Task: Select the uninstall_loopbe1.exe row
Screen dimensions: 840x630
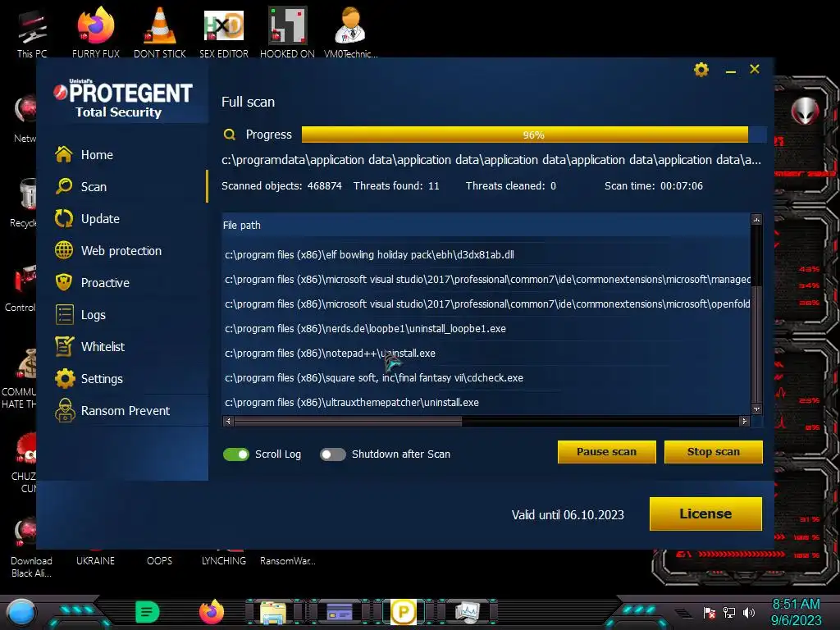Action: pos(486,329)
